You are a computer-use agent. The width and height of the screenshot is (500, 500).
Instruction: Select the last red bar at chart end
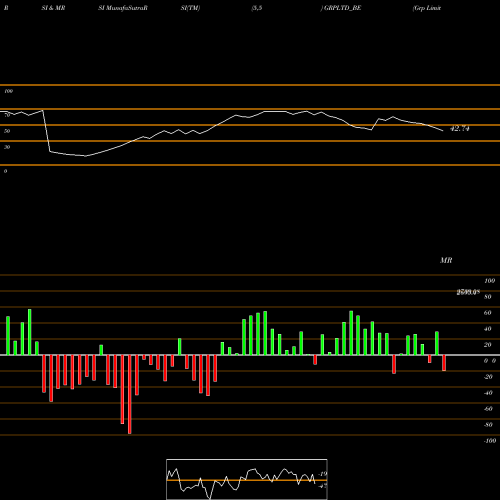coord(444,363)
